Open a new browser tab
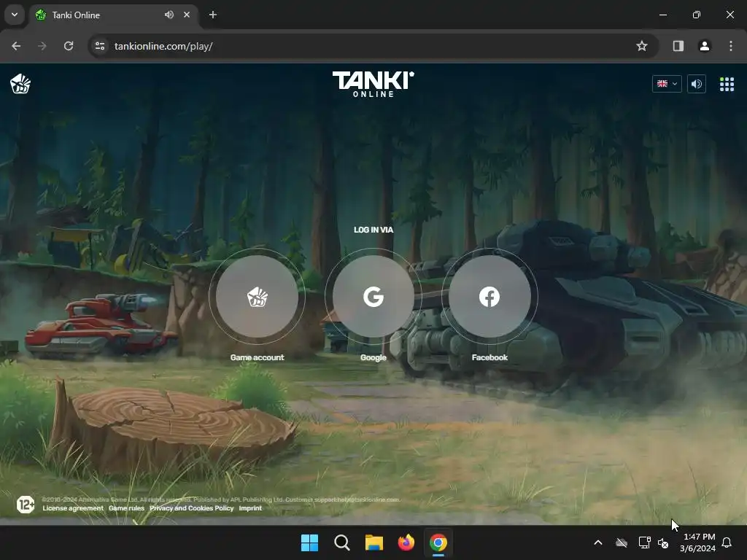Image resolution: width=747 pixels, height=560 pixels. (213, 15)
